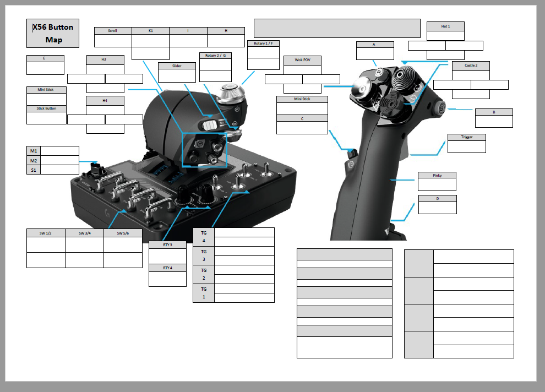Viewport: 545px width, 392px height.
Task: Select the blank box under Stick Button
Action: click(46, 118)
